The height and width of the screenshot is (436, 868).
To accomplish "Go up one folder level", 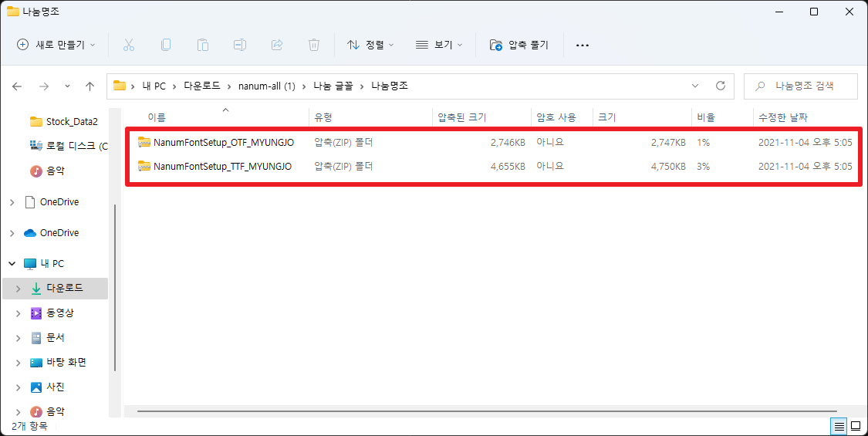I will (x=90, y=86).
